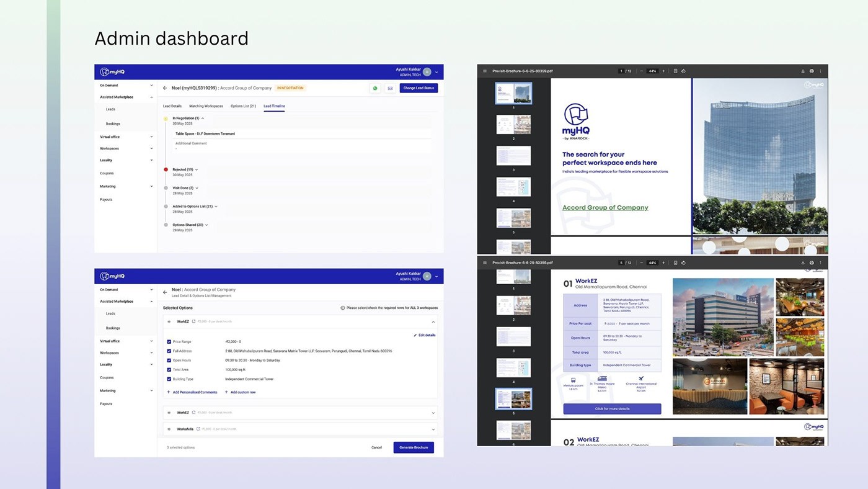
Task: Click Add Personalised Comments
Action: pos(192,392)
